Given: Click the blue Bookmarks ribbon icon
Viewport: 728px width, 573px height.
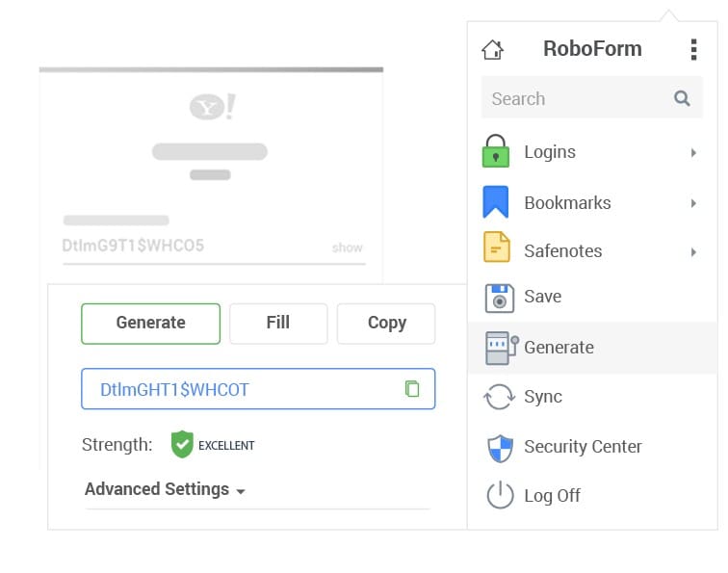Looking at the screenshot, I should (x=495, y=202).
